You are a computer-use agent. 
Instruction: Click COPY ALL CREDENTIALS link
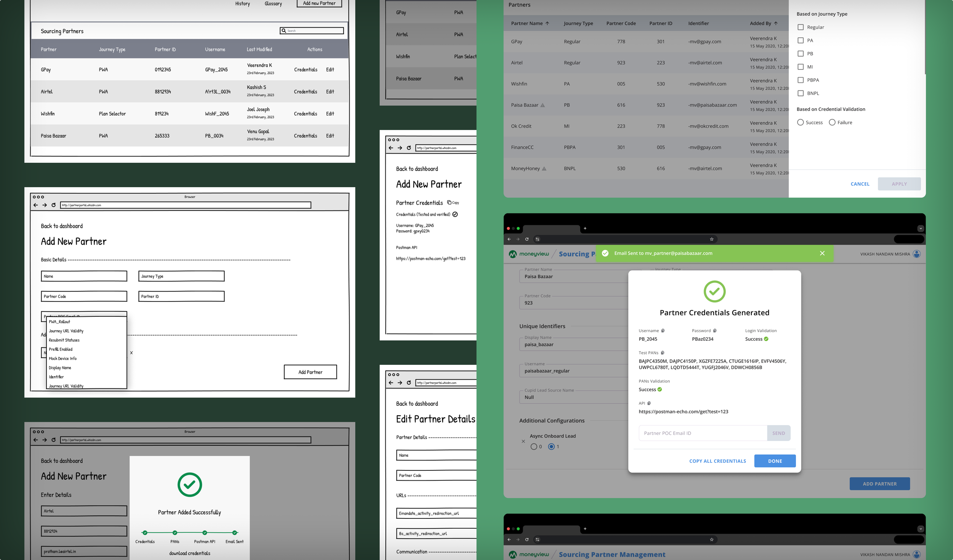pos(717,461)
